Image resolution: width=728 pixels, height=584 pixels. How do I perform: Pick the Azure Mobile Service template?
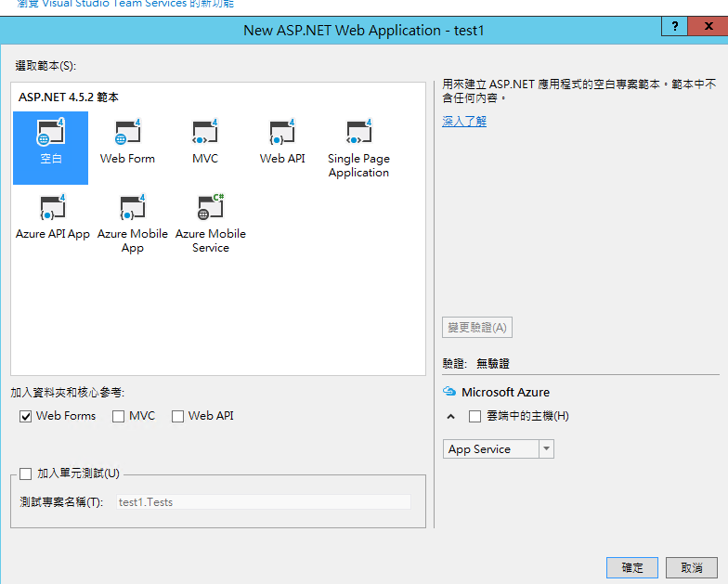click(210, 223)
